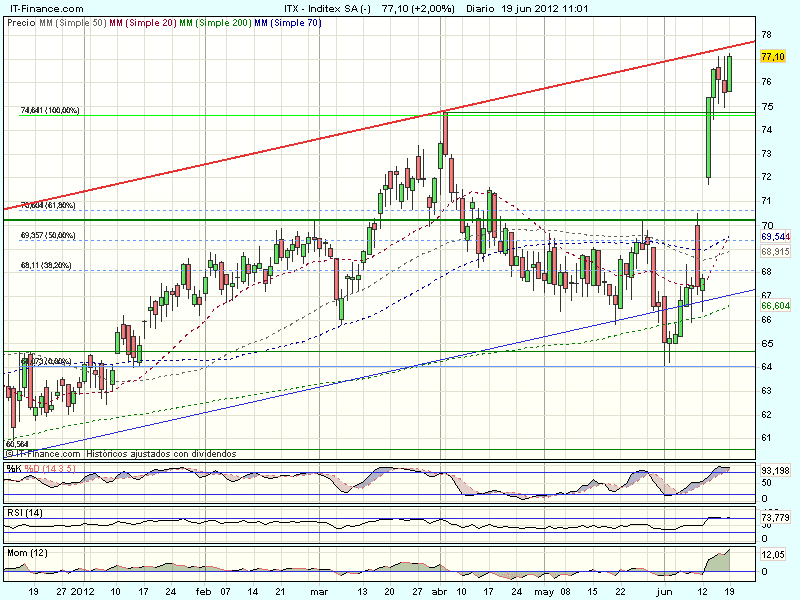
Task: Click the green 66,604 moving average value
Action: (775, 305)
